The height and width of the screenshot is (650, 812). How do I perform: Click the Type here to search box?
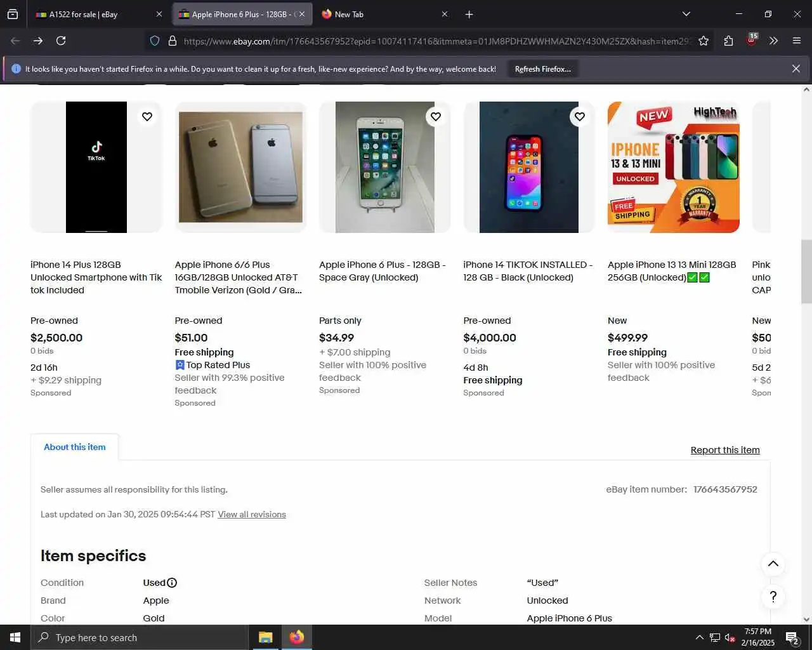click(140, 637)
